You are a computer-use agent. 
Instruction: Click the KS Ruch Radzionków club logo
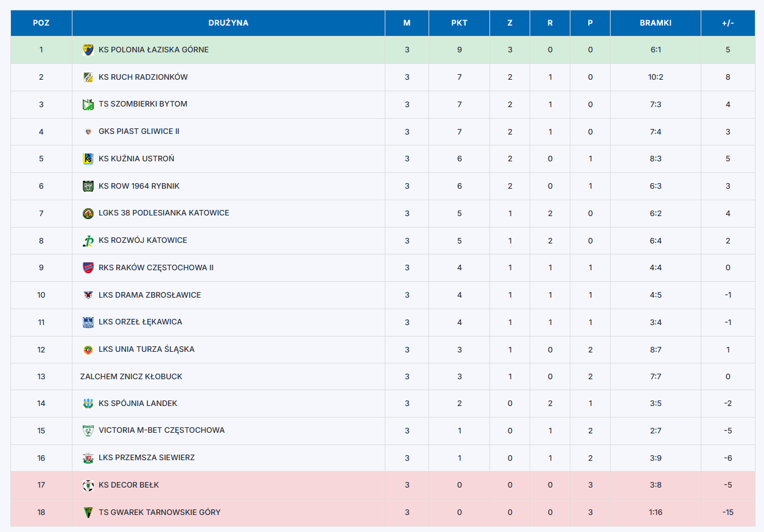[x=88, y=77]
